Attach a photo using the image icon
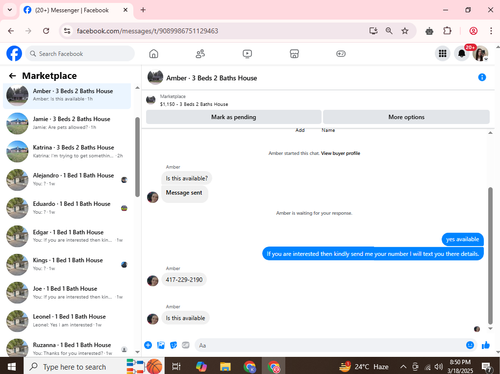 [x=161, y=345]
